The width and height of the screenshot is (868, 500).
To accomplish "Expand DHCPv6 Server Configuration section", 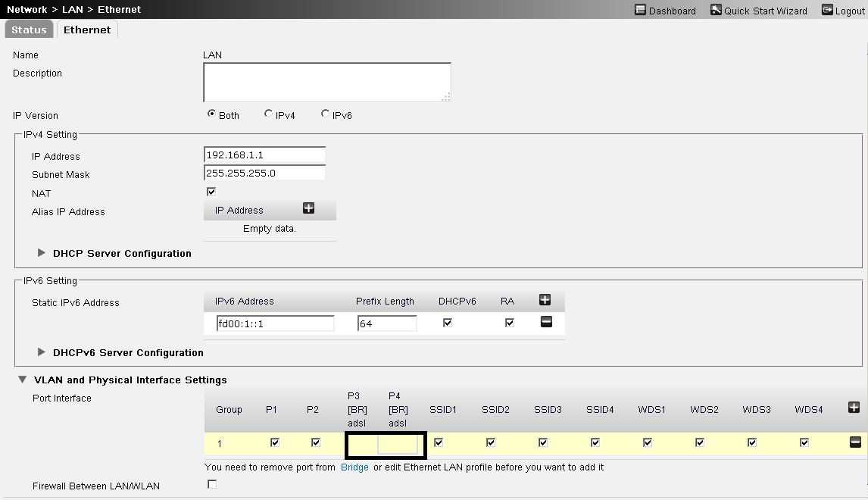I will (42, 352).
